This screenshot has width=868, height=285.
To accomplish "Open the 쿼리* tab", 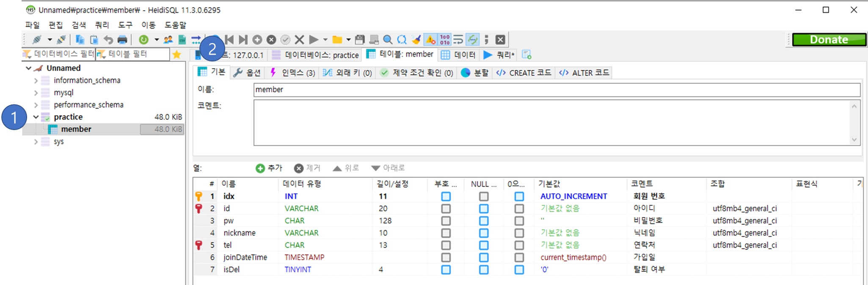I will pyautogui.click(x=499, y=55).
